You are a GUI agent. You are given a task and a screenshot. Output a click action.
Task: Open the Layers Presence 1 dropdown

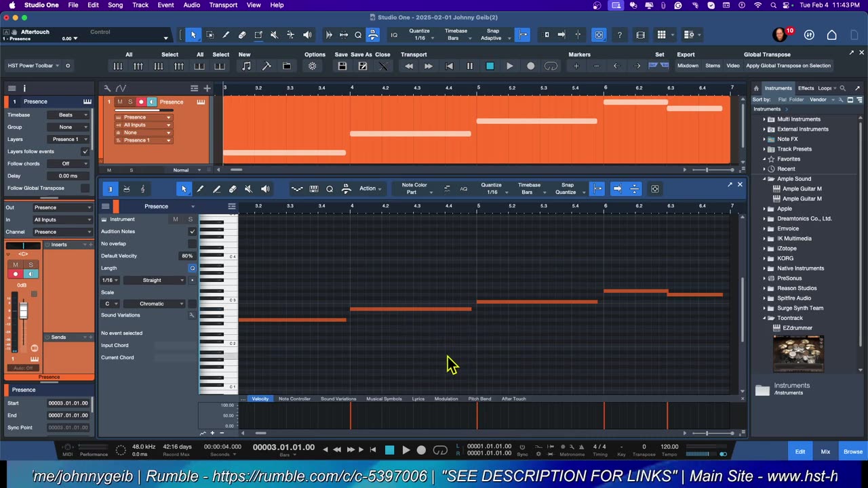68,139
